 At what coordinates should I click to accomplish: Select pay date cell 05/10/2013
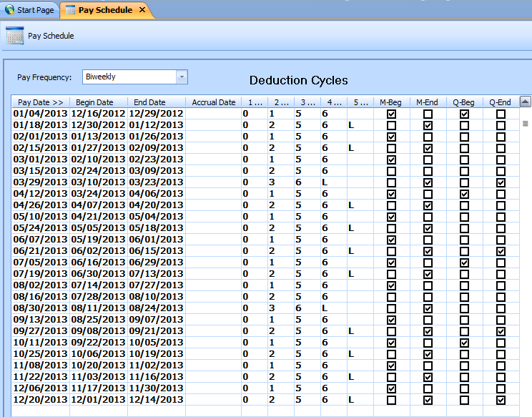point(40,216)
